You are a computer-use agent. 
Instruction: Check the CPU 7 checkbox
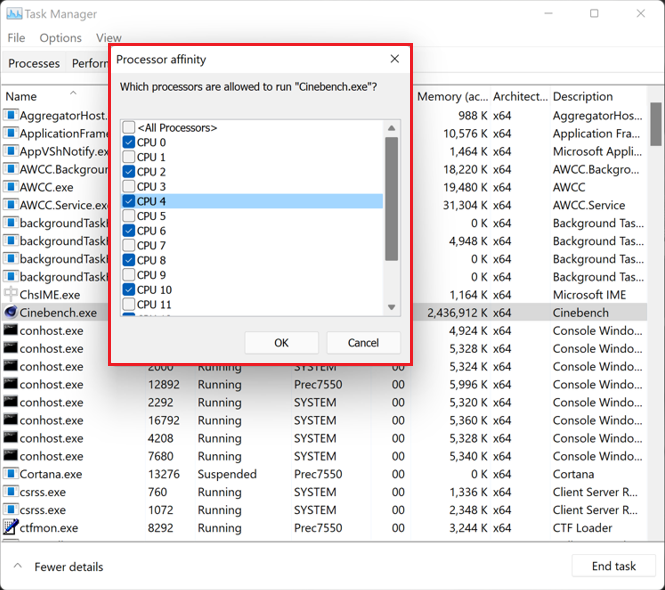click(129, 245)
